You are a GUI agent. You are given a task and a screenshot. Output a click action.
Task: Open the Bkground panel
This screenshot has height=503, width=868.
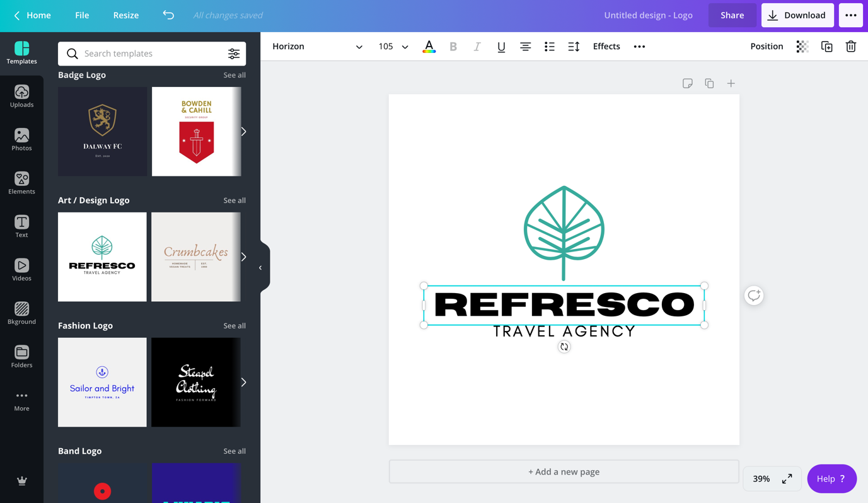(x=21, y=314)
